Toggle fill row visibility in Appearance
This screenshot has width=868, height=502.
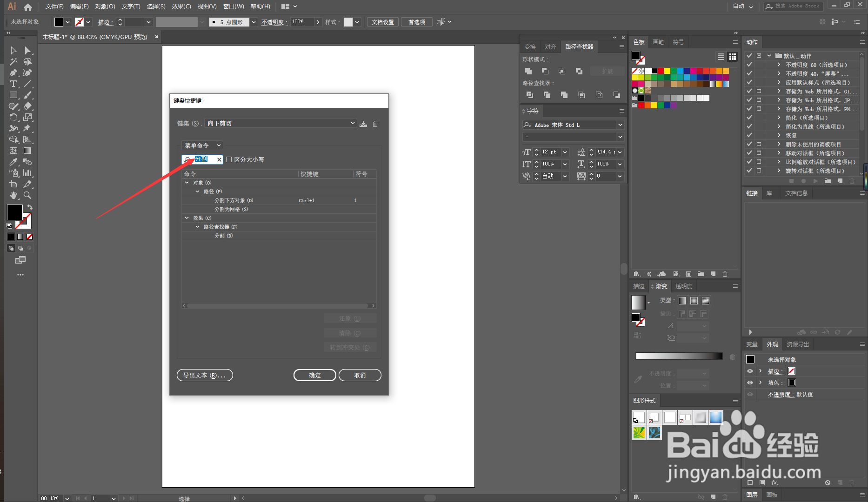(x=750, y=383)
